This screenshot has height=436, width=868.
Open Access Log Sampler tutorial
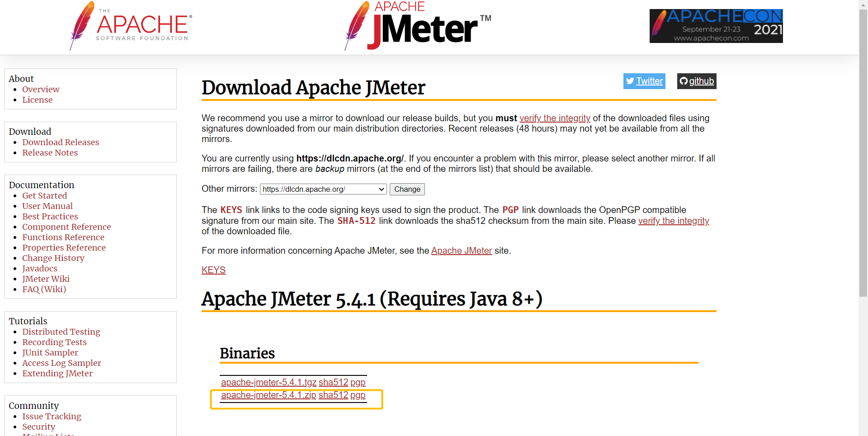(62, 363)
